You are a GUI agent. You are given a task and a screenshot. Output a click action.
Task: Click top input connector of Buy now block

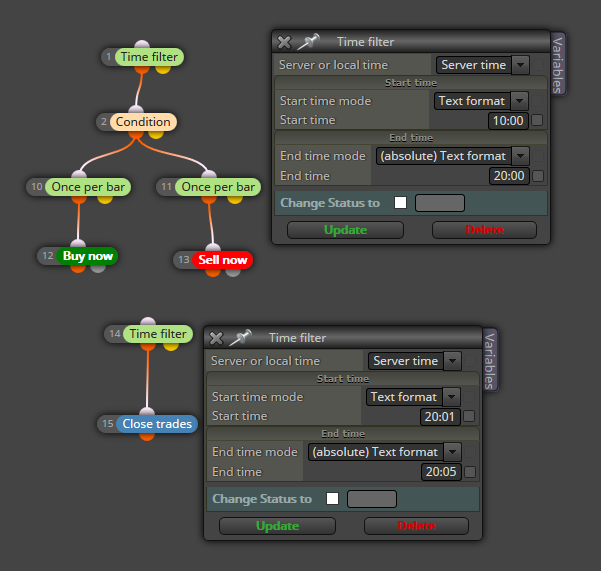click(x=78, y=243)
